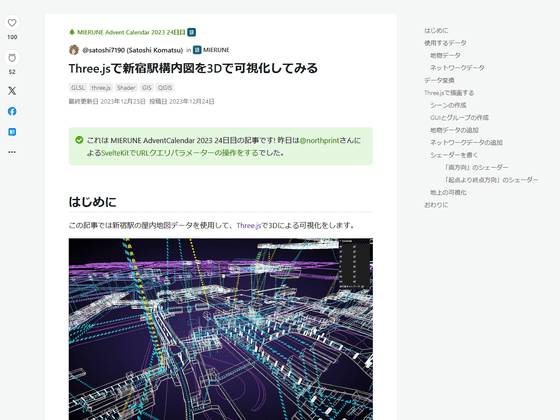Click the 最終更新日 2023年12月25日 date
Viewport: 560px width, 420px height.
click(107, 102)
